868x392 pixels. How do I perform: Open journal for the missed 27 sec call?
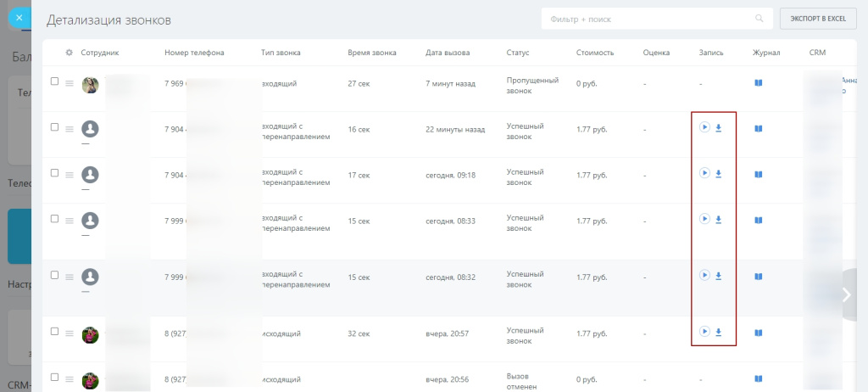759,83
